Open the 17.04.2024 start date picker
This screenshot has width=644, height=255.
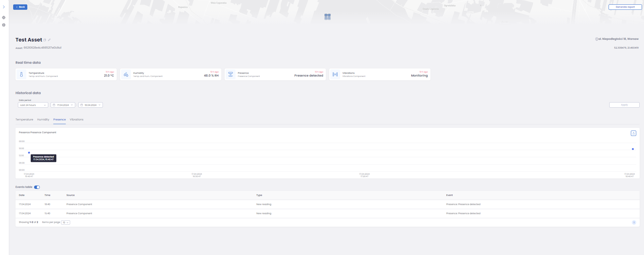coord(63,105)
